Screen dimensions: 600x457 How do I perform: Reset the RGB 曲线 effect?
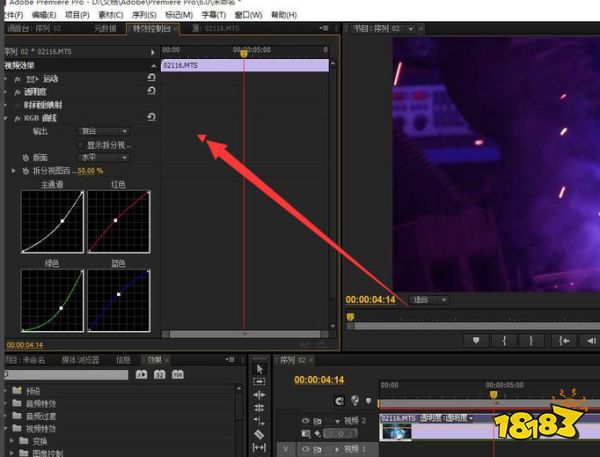tap(151, 118)
